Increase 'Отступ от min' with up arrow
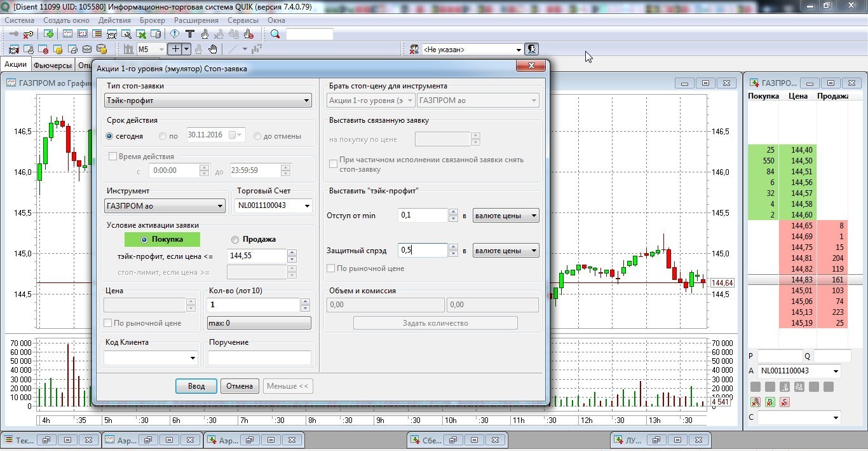 [453, 212]
